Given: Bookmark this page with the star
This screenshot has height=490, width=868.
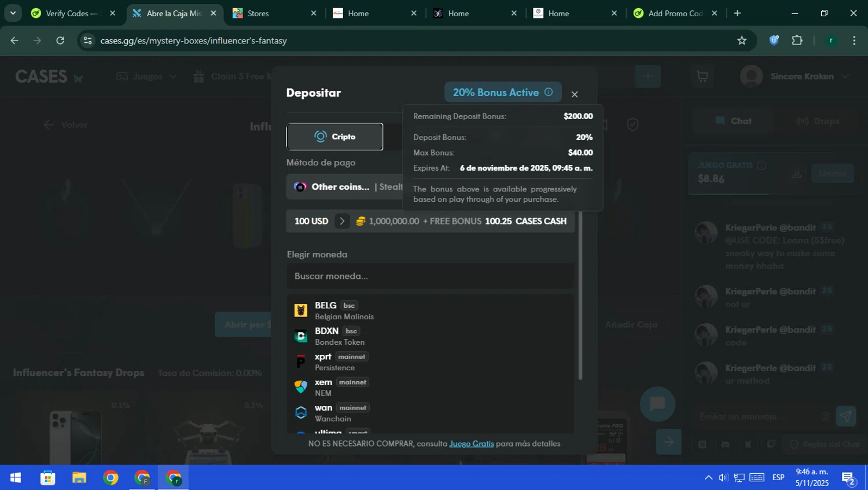Looking at the screenshot, I should 742,40.
